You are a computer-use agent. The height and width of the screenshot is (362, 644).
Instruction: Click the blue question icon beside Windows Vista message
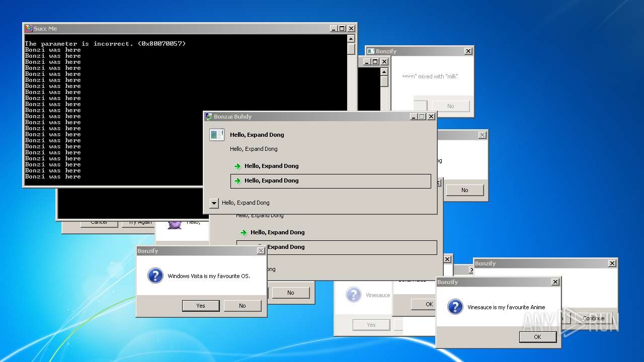(x=155, y=276)
